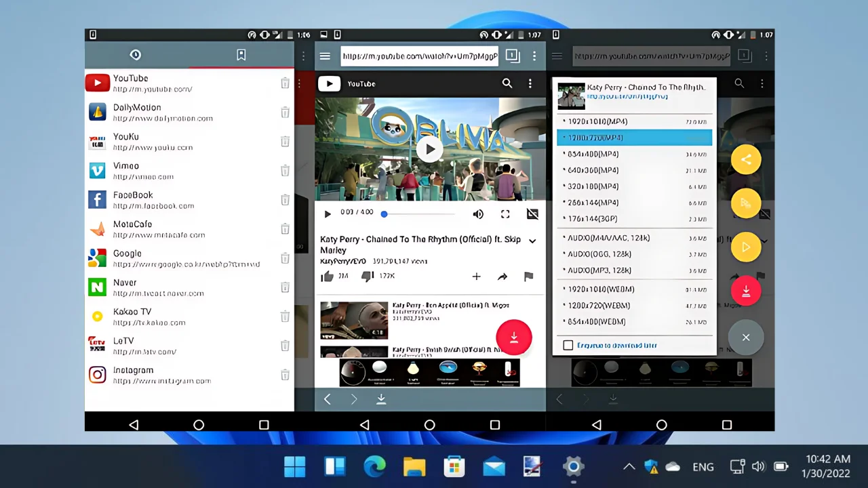Viewport: 868px width, 488px height.
Task: Open the Google bookmark entry
Action: pos(189,258)
